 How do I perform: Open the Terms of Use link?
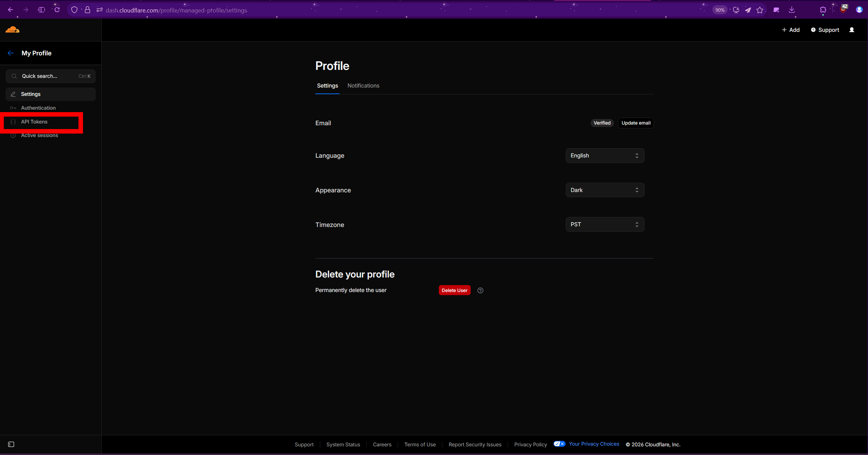420,444
